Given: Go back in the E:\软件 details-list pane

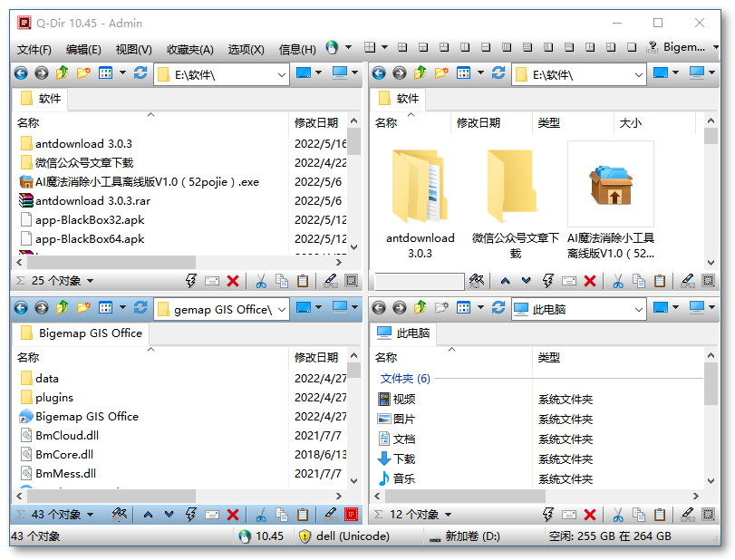Looking at the screenshot, I should click(21, 73).
